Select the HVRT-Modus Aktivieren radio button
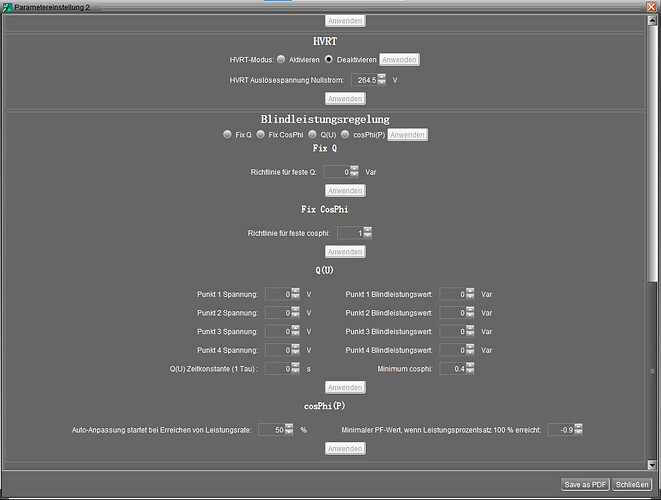The image size is (661, 500). coord(281,59)
